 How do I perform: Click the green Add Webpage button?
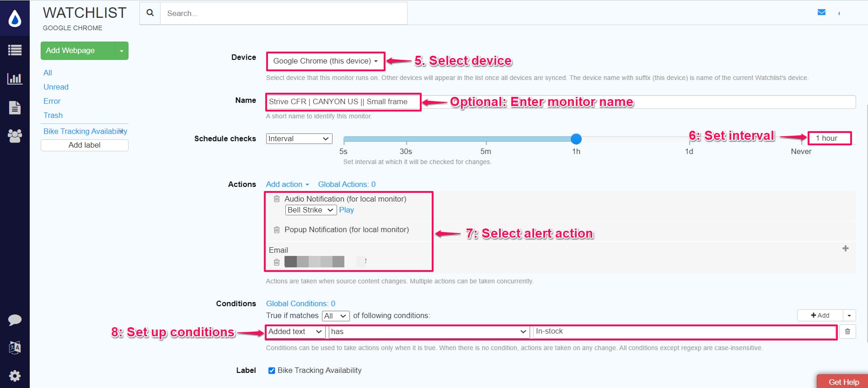point(77,51)
